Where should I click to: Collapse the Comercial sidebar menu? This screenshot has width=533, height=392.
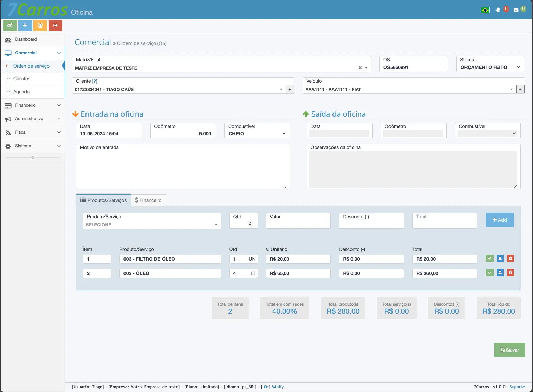tap(33, 53)
